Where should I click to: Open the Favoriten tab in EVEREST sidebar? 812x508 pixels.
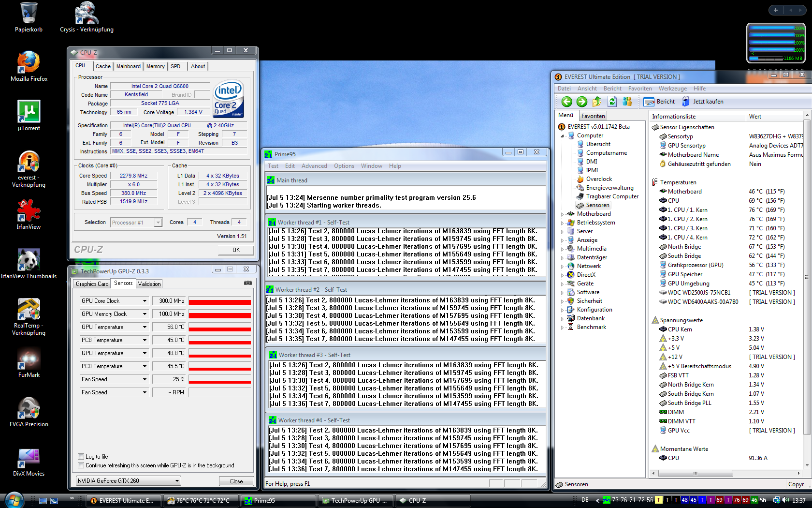(593, 116)
